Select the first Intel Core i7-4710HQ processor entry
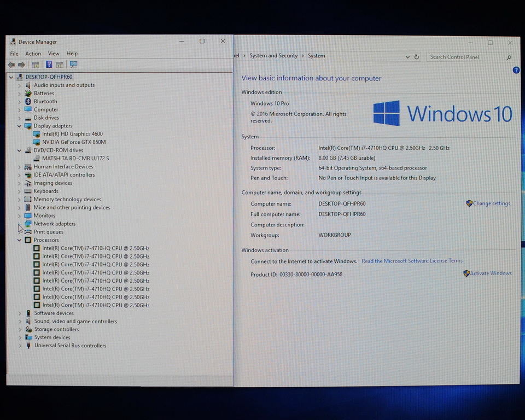Screen dimensions: 525x420 pos(96,248)
